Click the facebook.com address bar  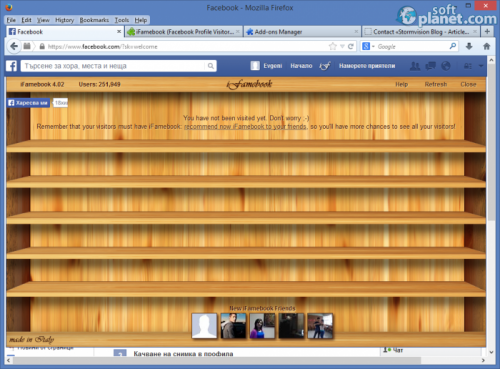click(x=187, y=46)
